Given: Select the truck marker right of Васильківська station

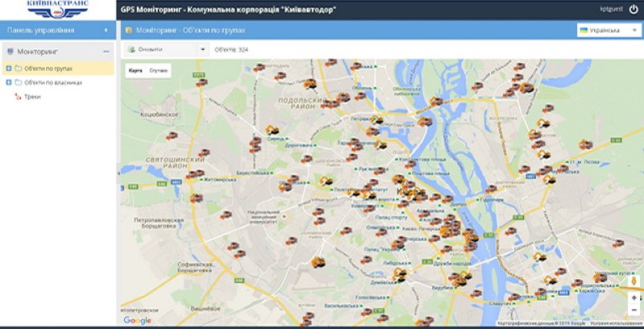Looking at the screenshot, I should click(x=366, y=312).
